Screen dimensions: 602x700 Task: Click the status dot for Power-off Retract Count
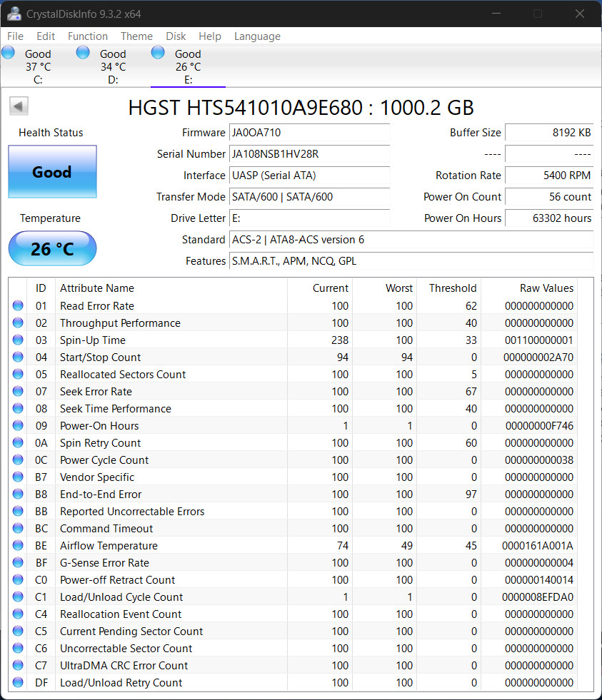[18, 579]
